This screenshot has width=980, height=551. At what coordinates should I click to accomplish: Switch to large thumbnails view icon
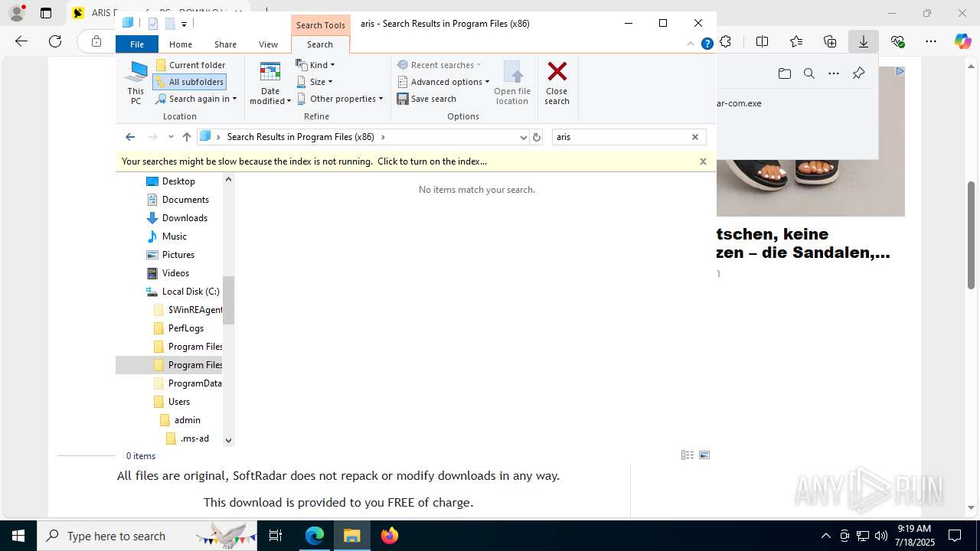[704, 455]
